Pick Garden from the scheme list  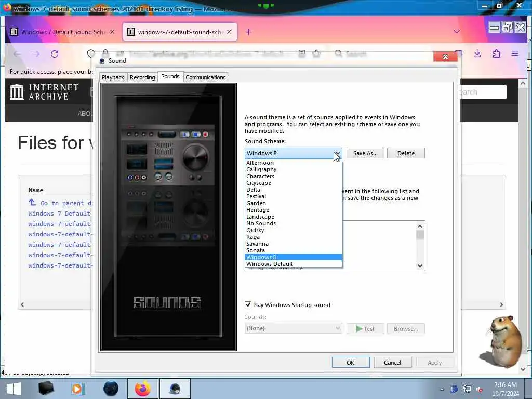(293, 204)
